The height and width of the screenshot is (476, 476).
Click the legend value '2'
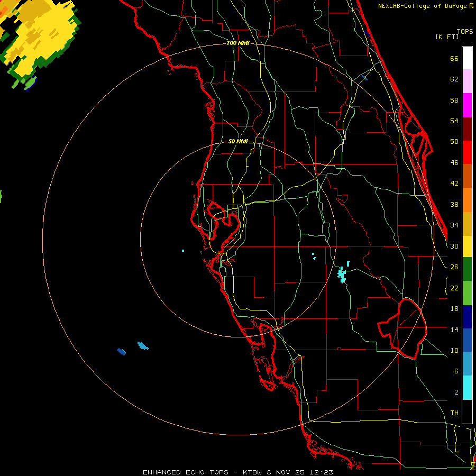pyautogui.click(x=456, y=392)
